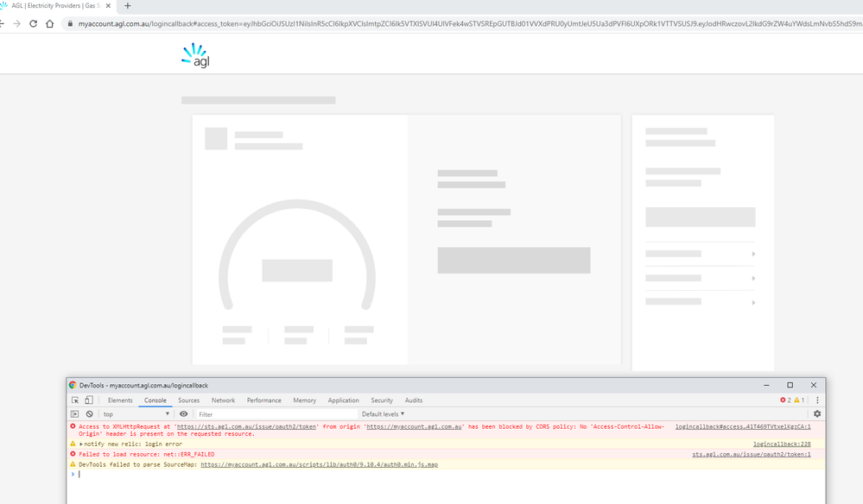The height and width of the screenshot is (504, 863).
Task: Expand the 'notify new relic' warning message
Action: click(x=81, y=444)
